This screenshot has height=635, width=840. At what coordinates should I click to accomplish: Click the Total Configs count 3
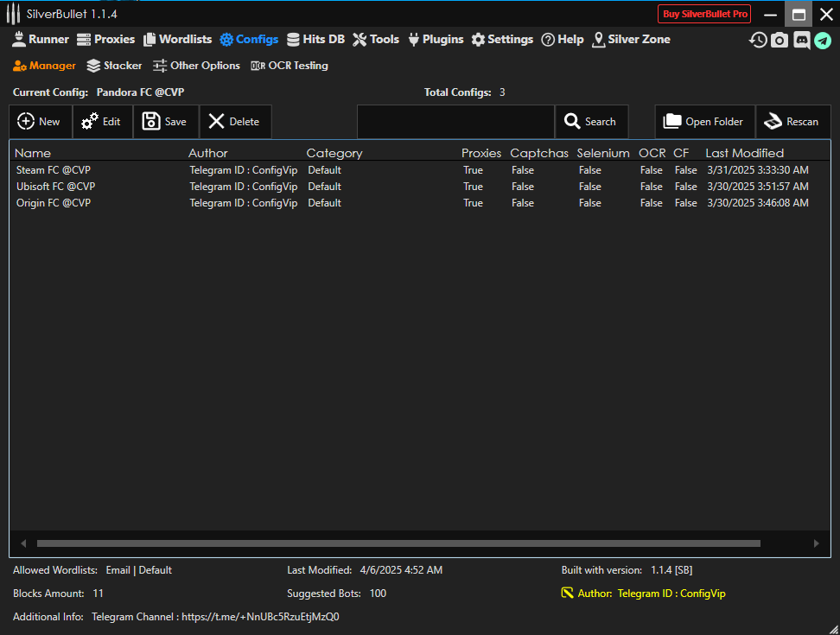point(502,92)
